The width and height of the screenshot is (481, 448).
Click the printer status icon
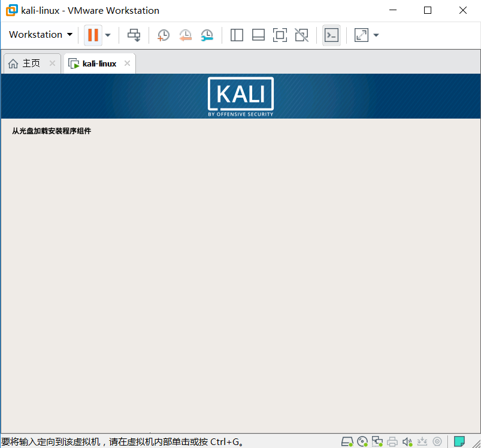pyautogui.click(x=392, y=441)
